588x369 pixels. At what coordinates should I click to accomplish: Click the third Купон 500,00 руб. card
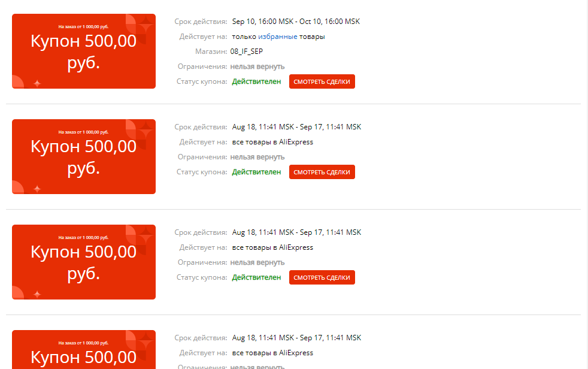[x=84, y=262]
